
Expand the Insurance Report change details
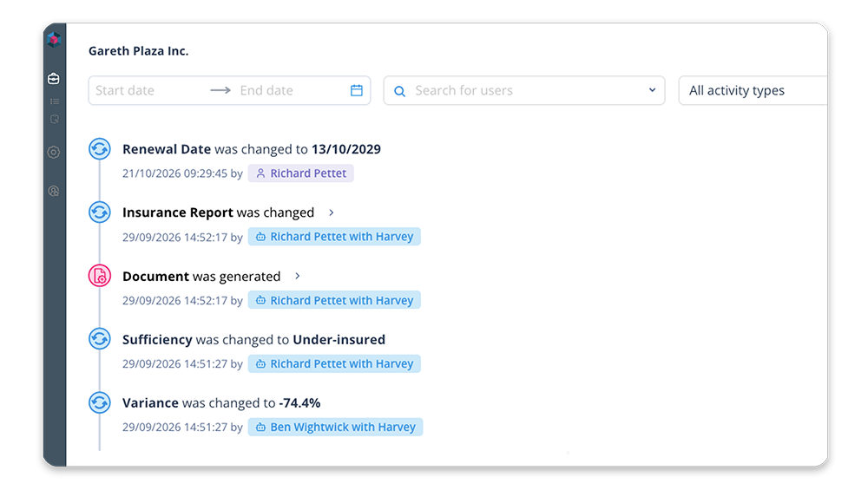tap(331, 212)
